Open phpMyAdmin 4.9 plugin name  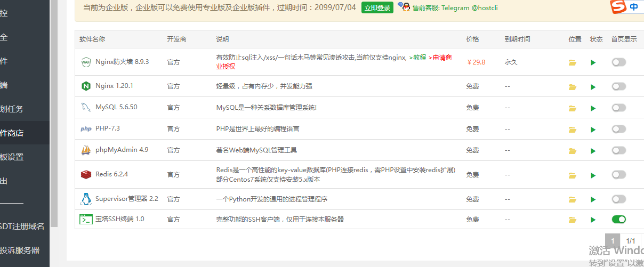tap(122, 150)
